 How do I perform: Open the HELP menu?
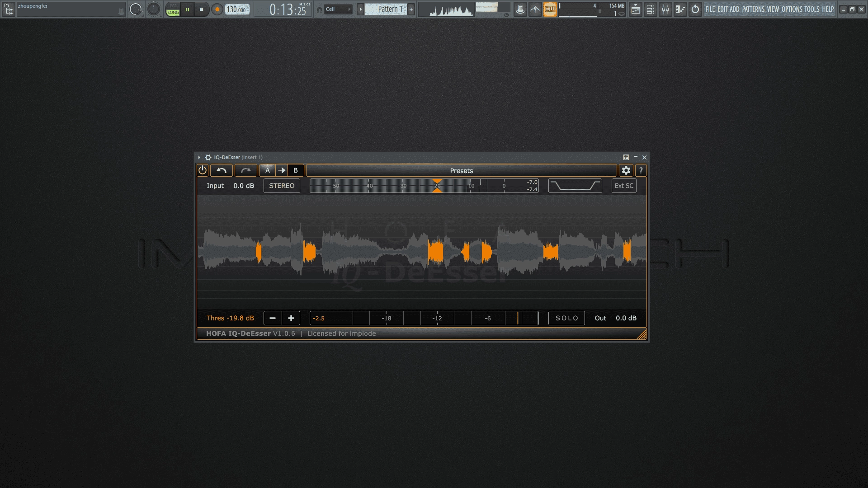(x=828, y=9)
